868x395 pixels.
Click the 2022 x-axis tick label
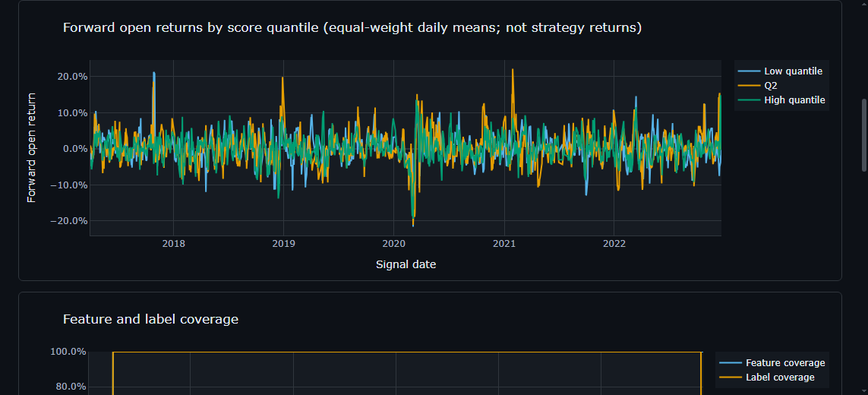pos(614,244)
